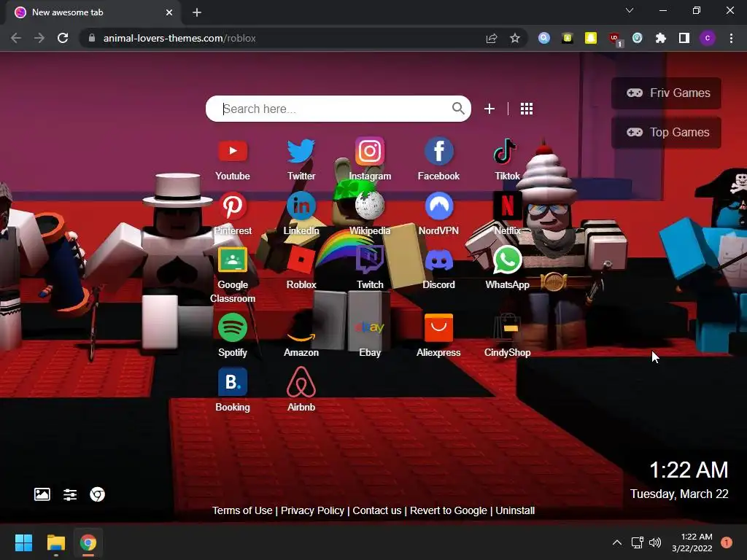Click the Chrome taskbar icon
Viewport: 747px width, 560px height.
click(88, 542)
